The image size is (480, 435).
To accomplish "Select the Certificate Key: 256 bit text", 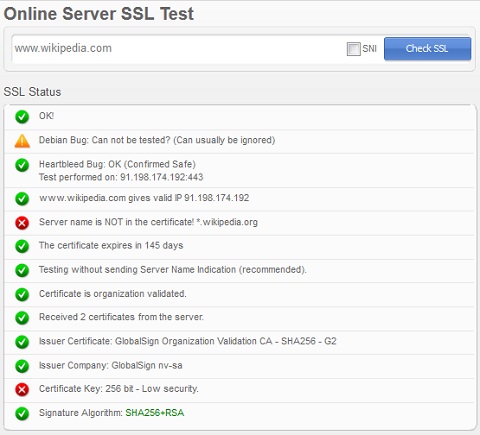I will (119, 389).
